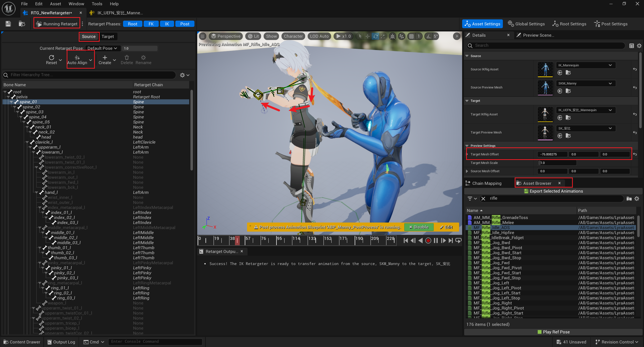Toggle the Post retarget phase
This screenshot has width=644, height=347.
pyautogui.click(x=185, y=24)
